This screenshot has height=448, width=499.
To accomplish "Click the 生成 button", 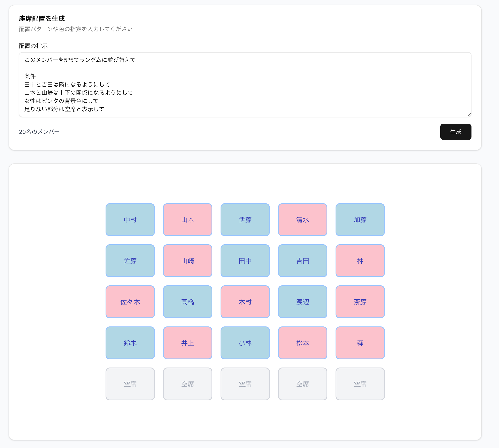I will [455, 132].
